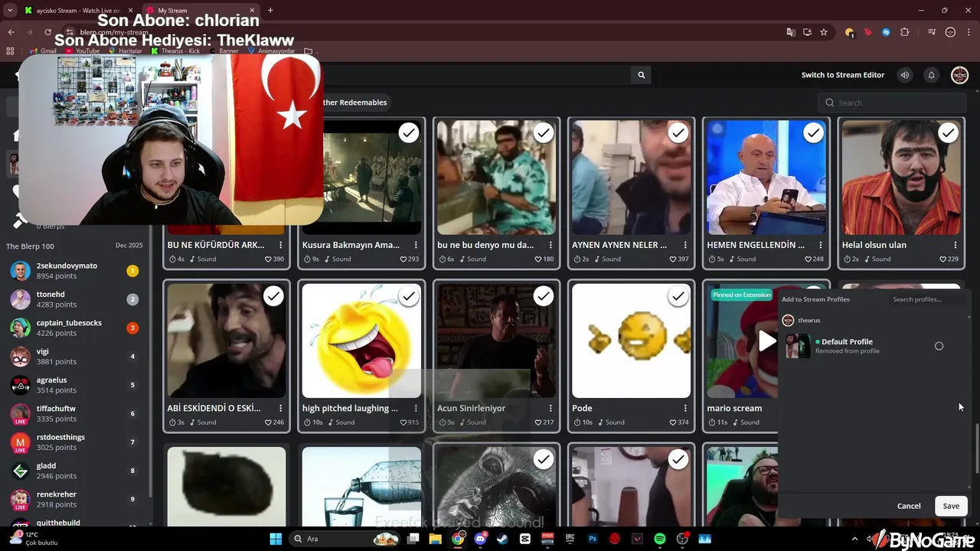This screenshot has width=980, height=551.
Task: Open Steam from the taskbar
Action: pos(502,539)
